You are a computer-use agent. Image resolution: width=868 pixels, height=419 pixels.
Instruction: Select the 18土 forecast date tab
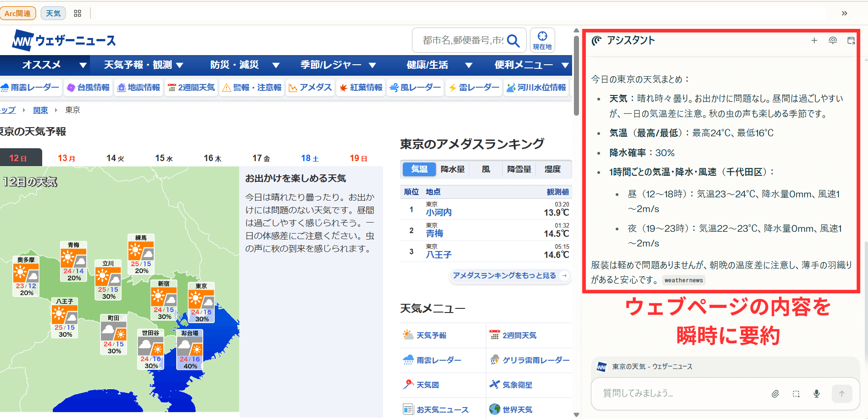(310, 158)
